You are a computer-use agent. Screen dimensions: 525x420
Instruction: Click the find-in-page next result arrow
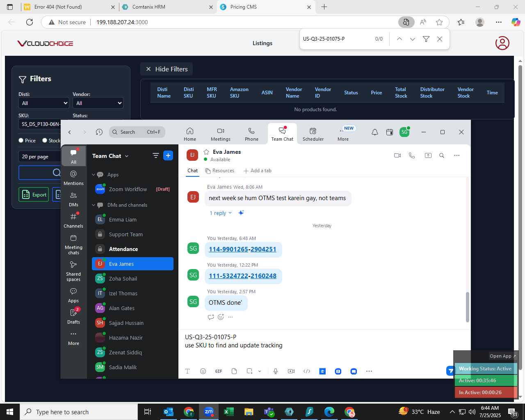coord(413,39)
